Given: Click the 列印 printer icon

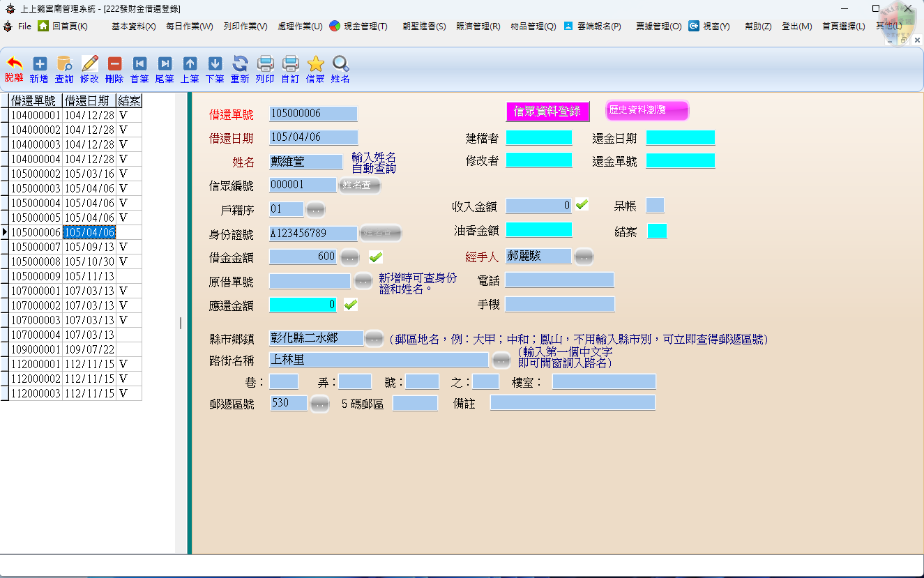Looking at the screenshot, I should (x=265, y=64).
